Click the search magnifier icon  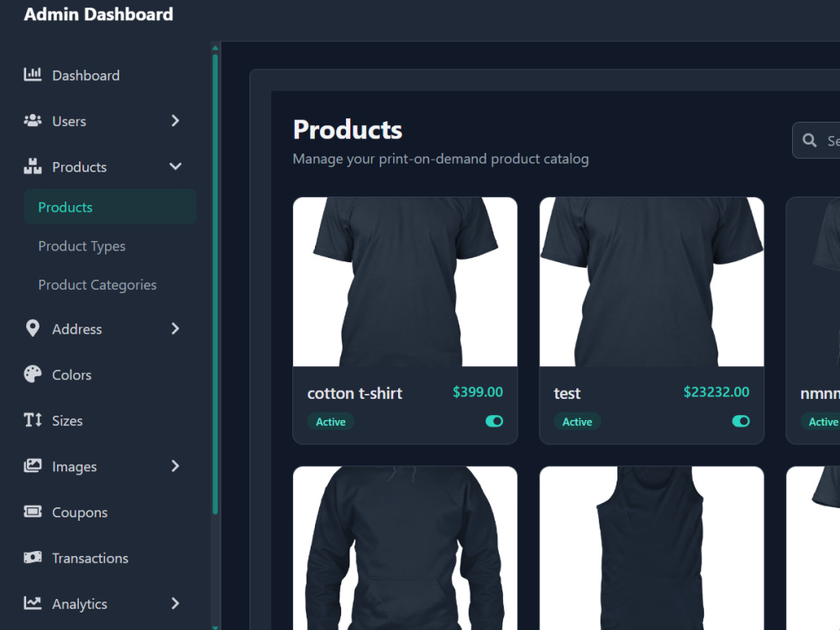810,141
